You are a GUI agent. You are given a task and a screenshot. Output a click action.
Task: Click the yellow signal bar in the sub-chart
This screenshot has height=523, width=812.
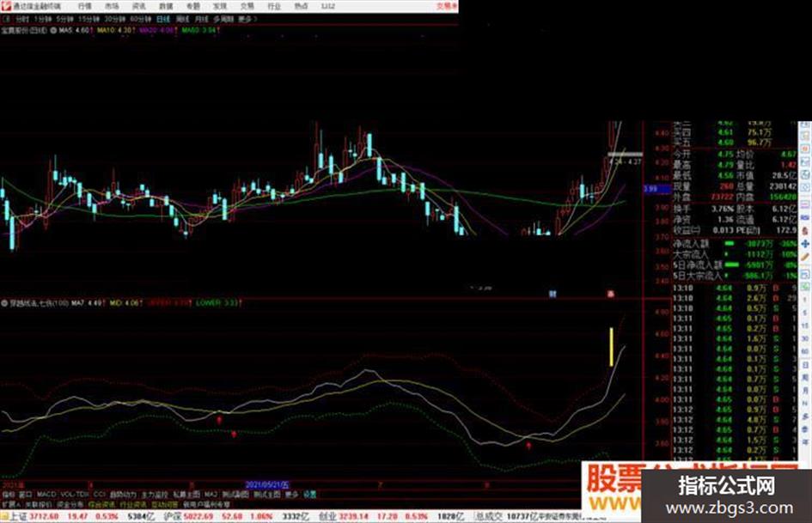(x=612, y=347)
